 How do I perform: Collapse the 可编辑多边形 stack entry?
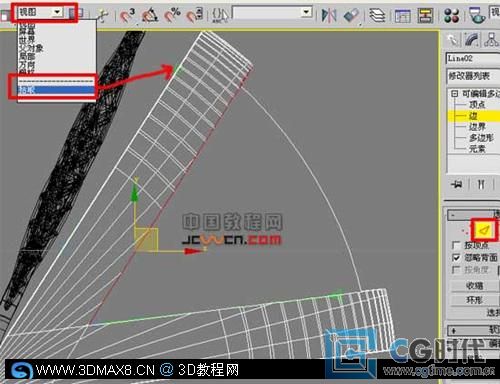[x=454, y=94]
